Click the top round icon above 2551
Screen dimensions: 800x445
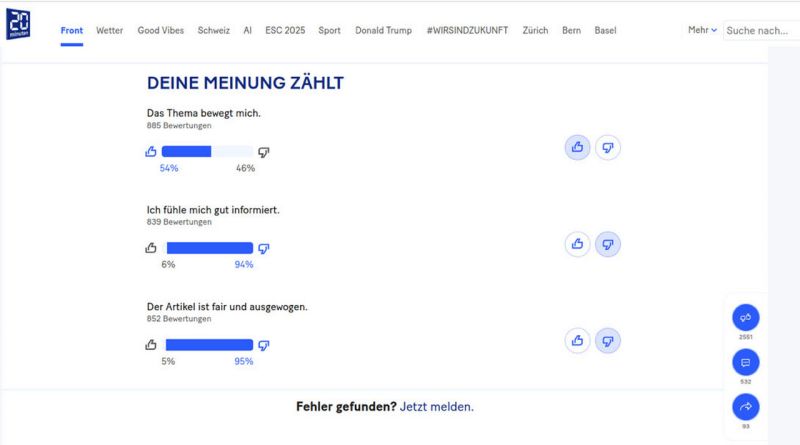[746, 318]
